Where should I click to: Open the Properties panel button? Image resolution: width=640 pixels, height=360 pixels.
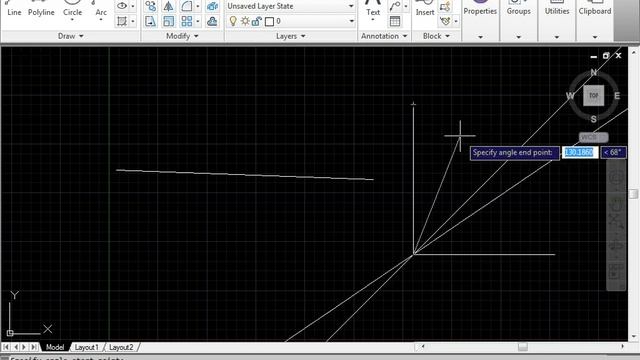480,19
